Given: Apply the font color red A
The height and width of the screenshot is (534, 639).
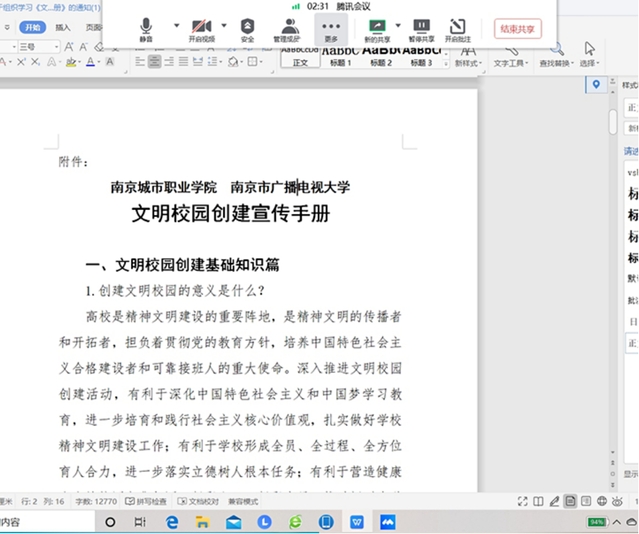Looking at the screenshot, I should pos(90,62).
